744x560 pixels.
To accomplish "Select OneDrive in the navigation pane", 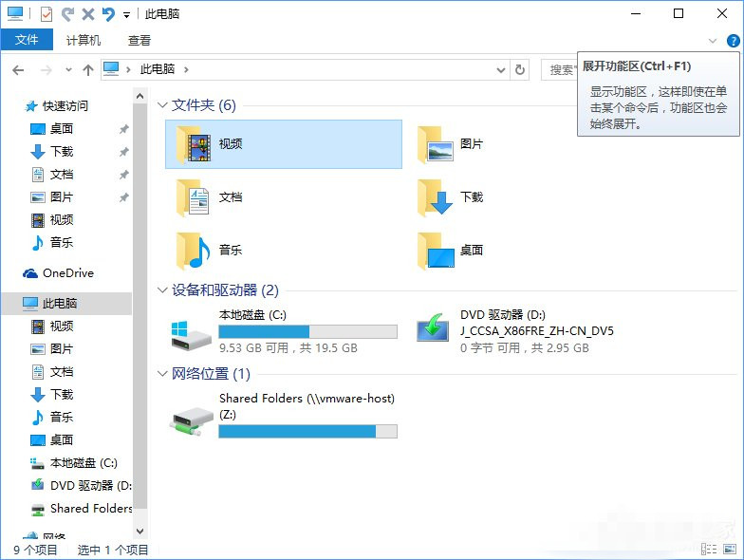I will pyautogui.click(x=67, y=272).
